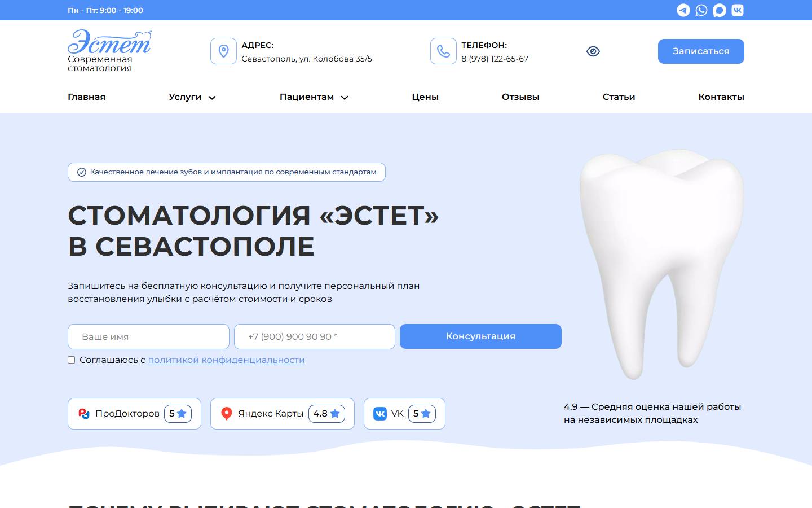This screenshot has width=812, height=508.
Task: Click the Яндекс Карты 4.8 star rating
Action: (326, 414)
